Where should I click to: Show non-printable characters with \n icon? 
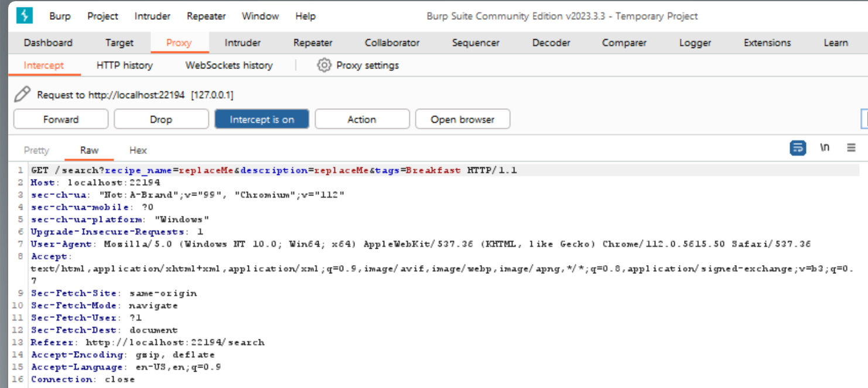point(825,148)
